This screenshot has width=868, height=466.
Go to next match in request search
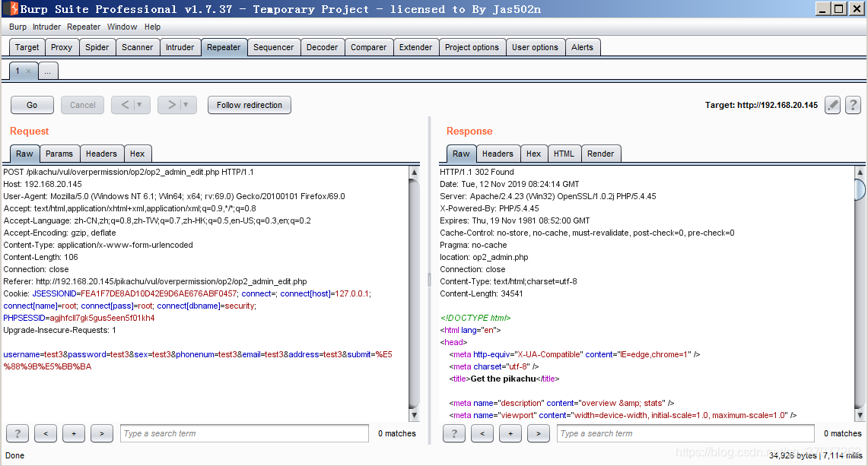coord(102,433)
